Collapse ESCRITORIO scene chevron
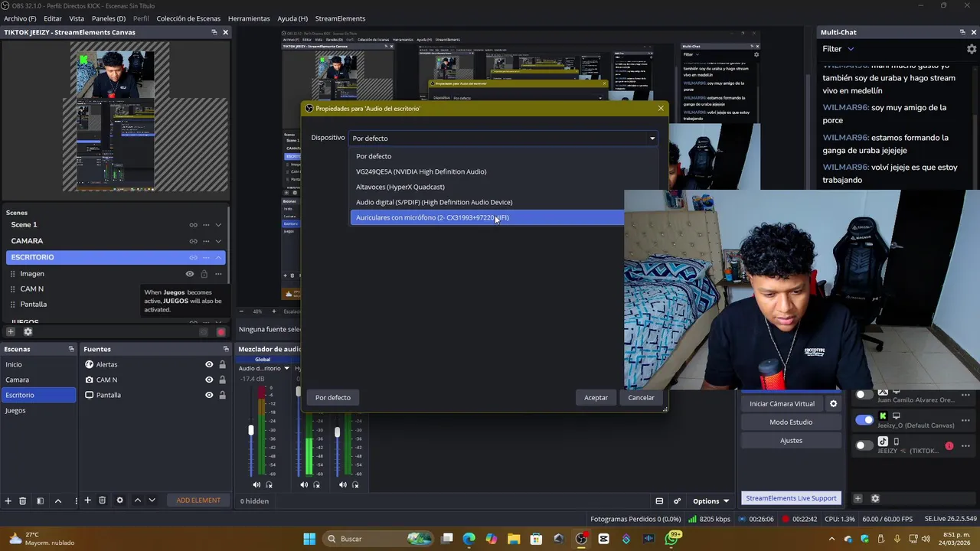Viewport: 980px width, 551px height. tap(218, 258)
